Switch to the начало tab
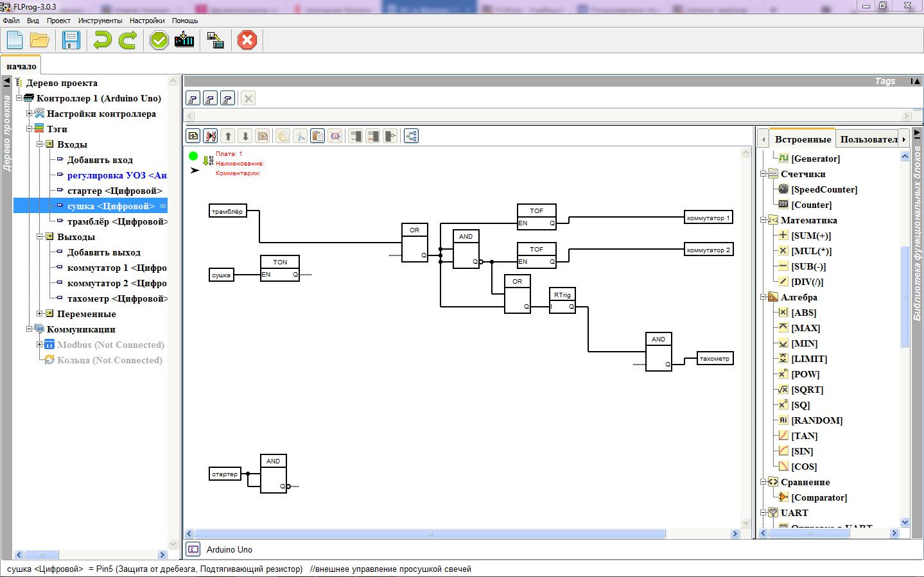924x577 pixels. tap(21, 66)
